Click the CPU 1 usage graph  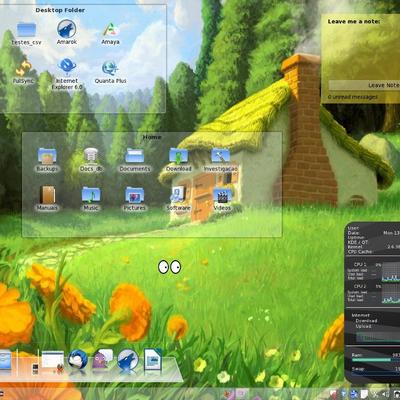391,272
